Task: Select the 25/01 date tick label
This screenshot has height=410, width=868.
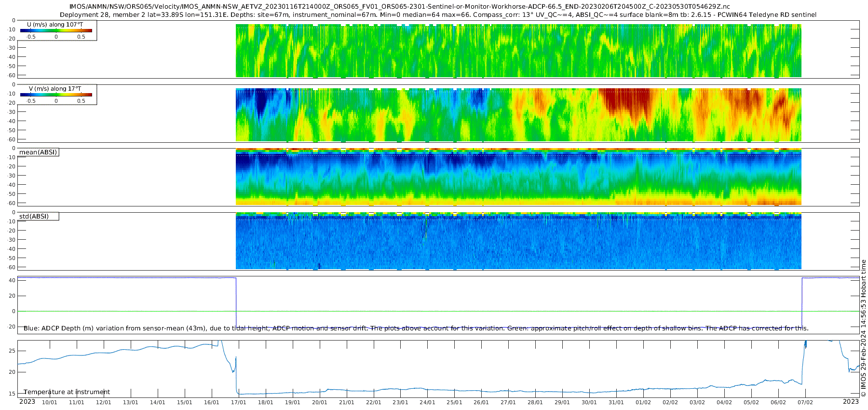Action: click(x=454, y=403)
